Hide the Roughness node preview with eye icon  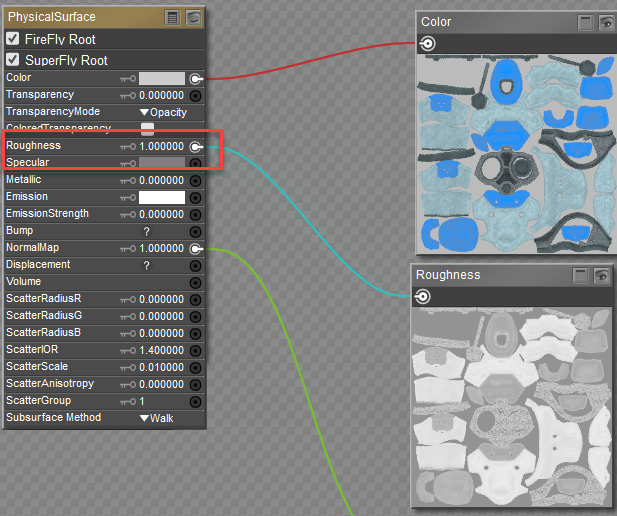pos(602,275)
